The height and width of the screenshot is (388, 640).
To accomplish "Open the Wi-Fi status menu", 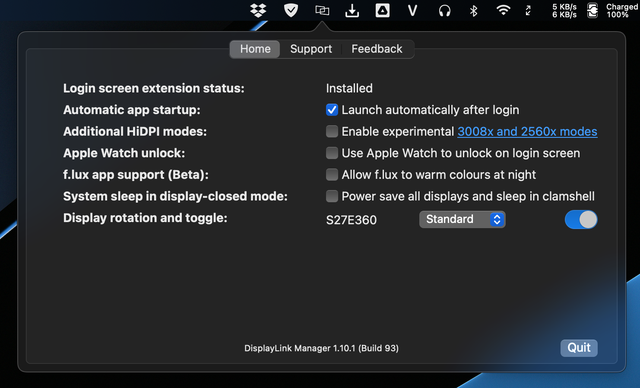I will point(503,10).
